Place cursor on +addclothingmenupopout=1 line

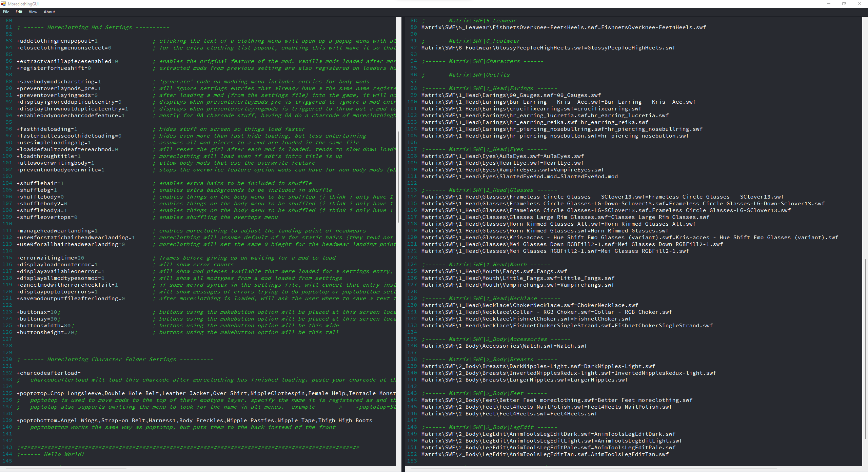(57, 41)
